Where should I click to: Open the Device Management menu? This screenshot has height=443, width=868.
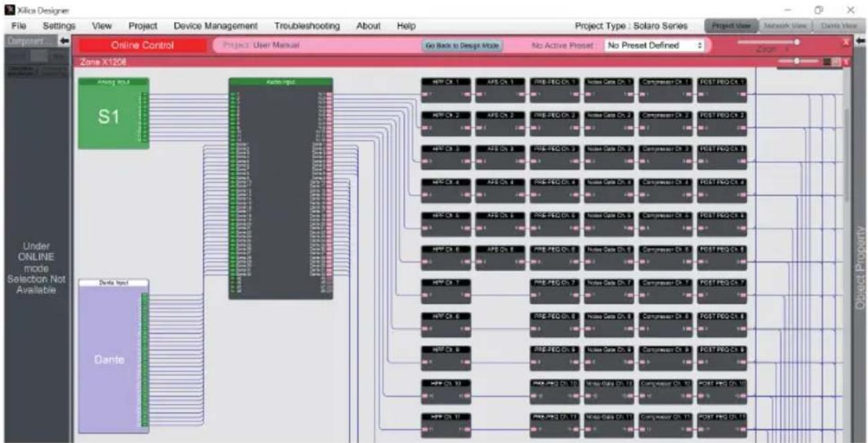point(215,25)
